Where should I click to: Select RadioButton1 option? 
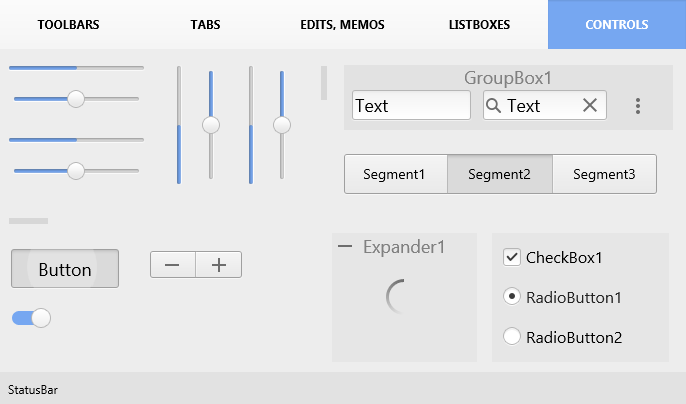[511, 297]
